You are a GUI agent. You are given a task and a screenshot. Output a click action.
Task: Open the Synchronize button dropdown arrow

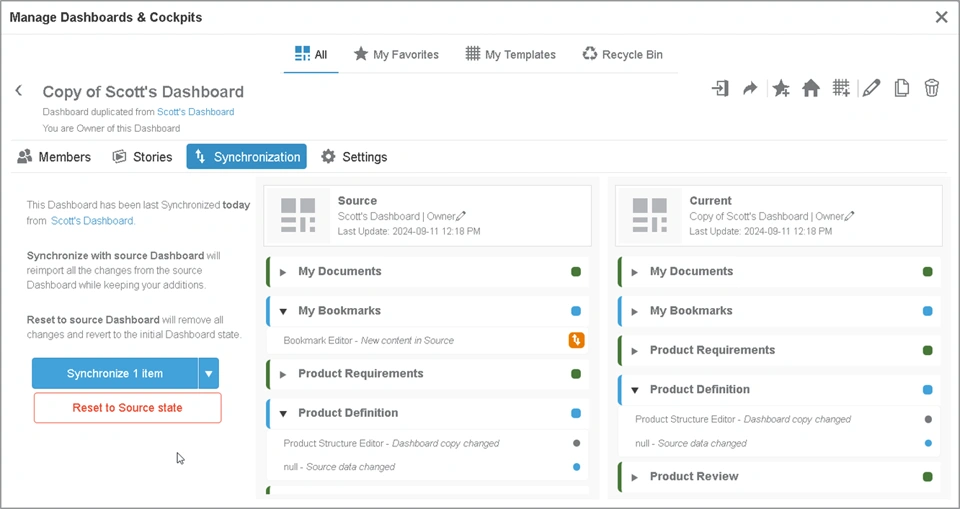coord(209,374)
